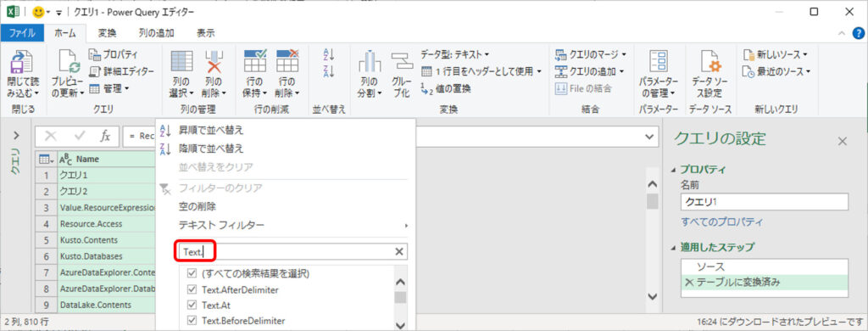Open the Quick Access Toolbar customize arrow
The height and width of the screenshot is (331, 868).
click(x=58, y=12)
